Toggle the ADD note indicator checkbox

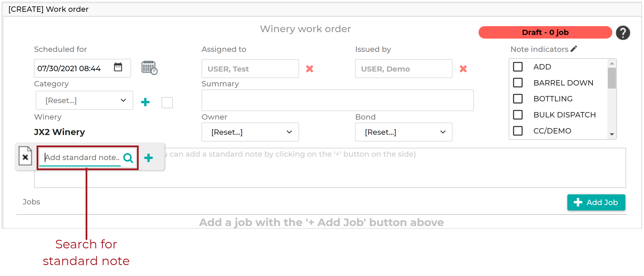(518, 67)
